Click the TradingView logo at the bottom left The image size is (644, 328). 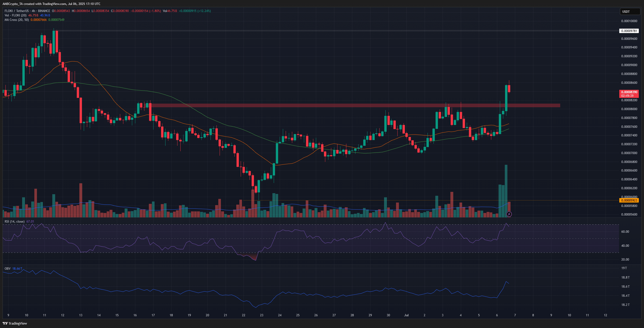15,323
